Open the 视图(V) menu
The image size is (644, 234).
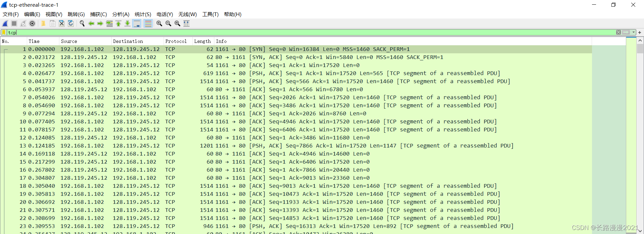(x=54, y=14)
